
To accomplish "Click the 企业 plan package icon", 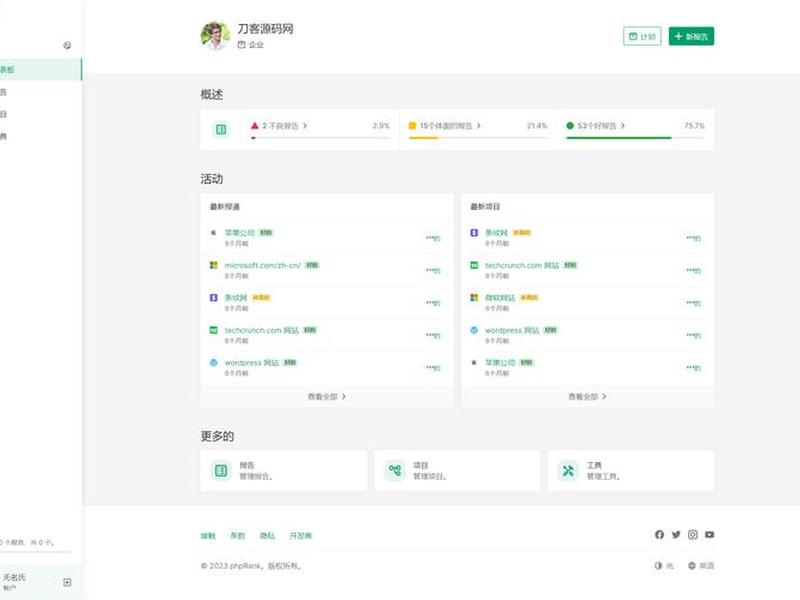I will 241,45.
